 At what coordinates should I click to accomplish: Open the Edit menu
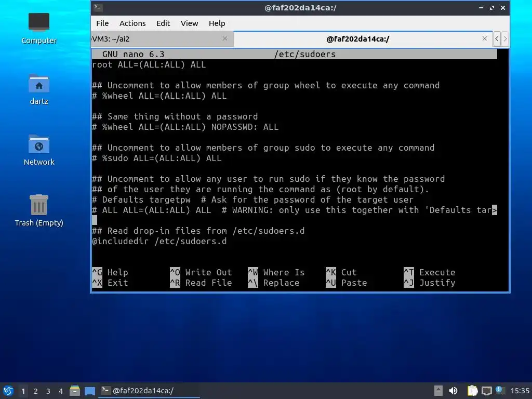(x=163, y=23)
